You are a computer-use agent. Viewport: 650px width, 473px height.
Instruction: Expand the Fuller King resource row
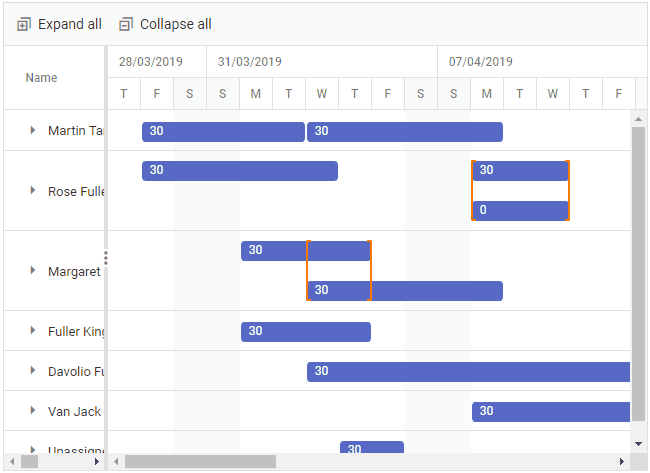(33, 331)
